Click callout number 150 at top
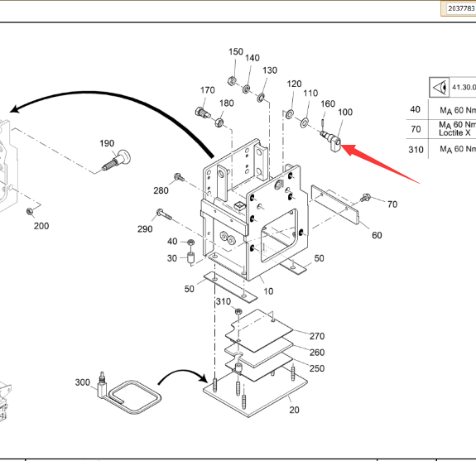The width and height of the screenshot is (476, 461). pos(236,51)
